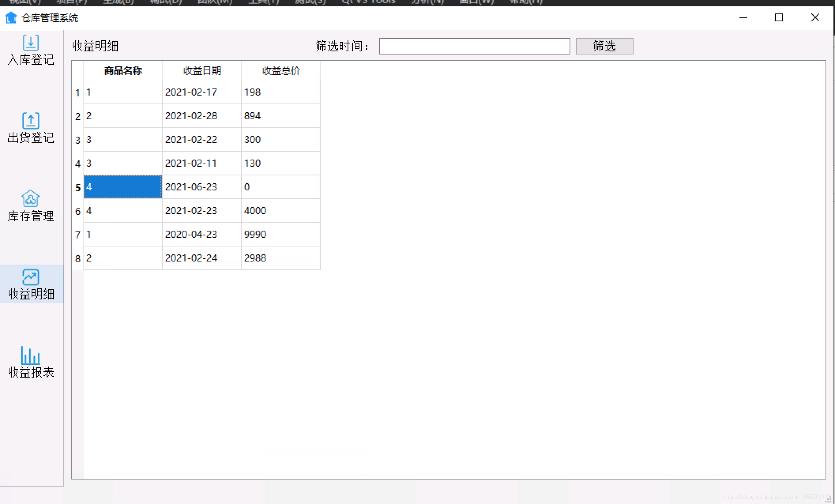Screen dimensions: 835x504
Task: Sort by 商品名称 column header
Action: pyautogui.click(x=123, y=71)
